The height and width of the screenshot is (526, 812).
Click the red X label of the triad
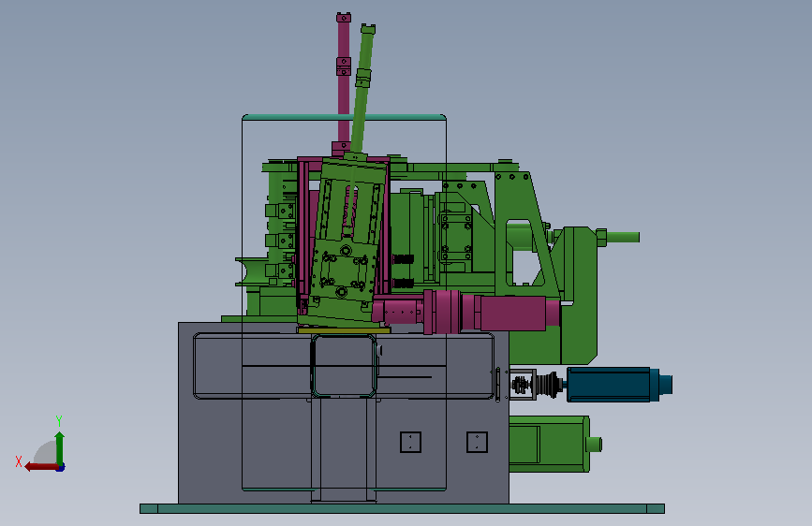(x=19, y=461)
